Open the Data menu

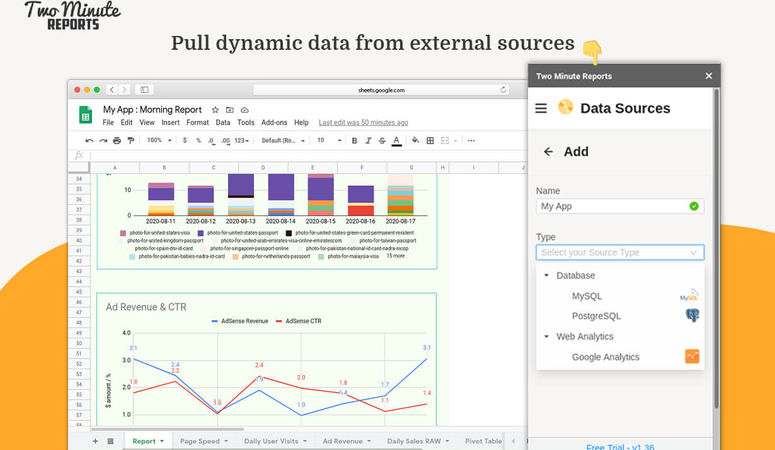click(x=222, y=123)
